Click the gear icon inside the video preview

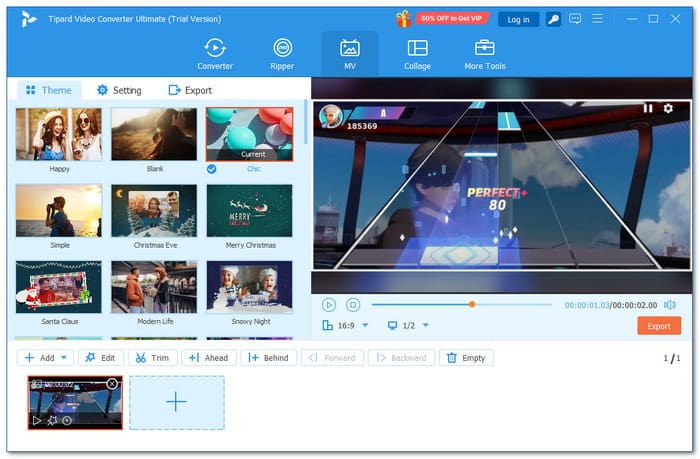click(x=668, y=108)
